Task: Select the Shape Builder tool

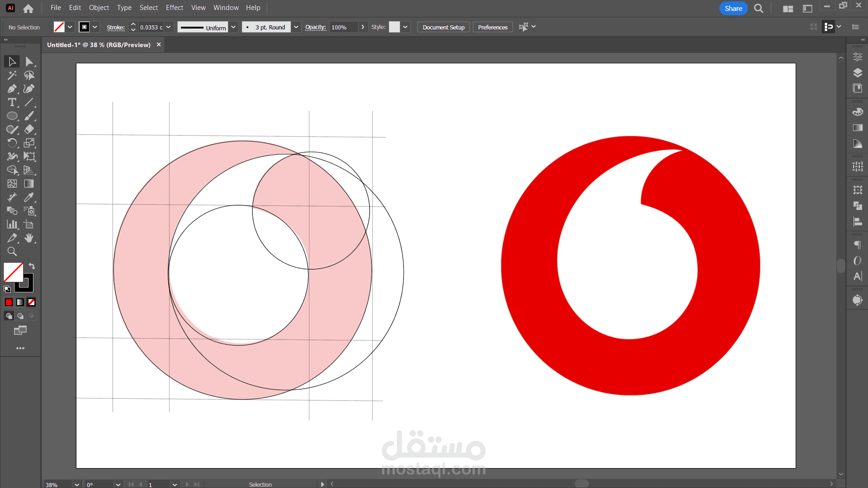Action: (12, 170)
